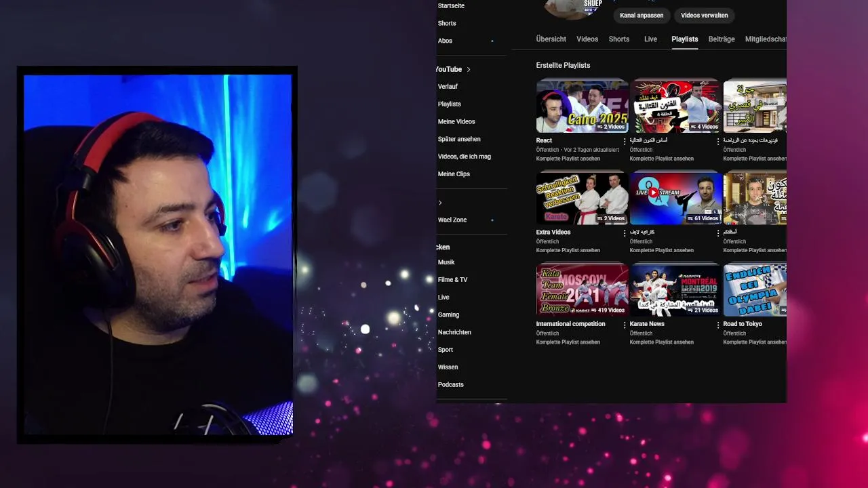The height and width of the screenshot is (488, 868).
Task: Click the Road to Tokyo playlist title
Action: click(x=743, y=324)
